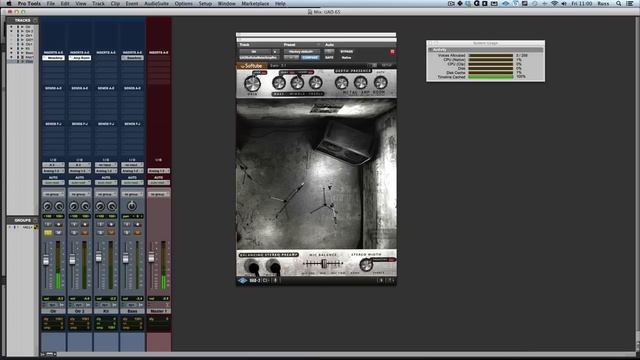Open the plug-in track selector
This screenshot has width=640, height=360.
[x=254, y=52]
